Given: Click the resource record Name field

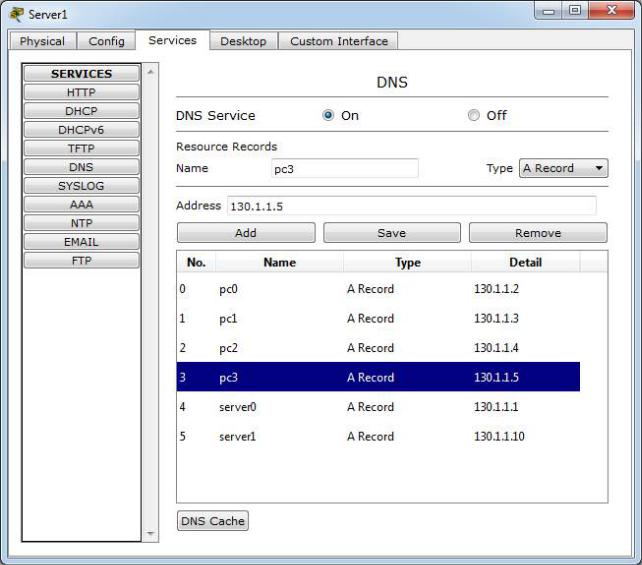Looking at the screenshot, I should click(344, 169).
